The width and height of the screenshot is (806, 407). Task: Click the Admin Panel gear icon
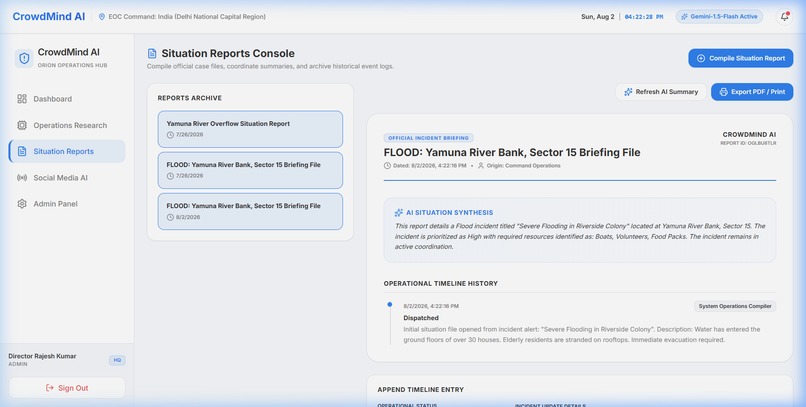[22, 204]
